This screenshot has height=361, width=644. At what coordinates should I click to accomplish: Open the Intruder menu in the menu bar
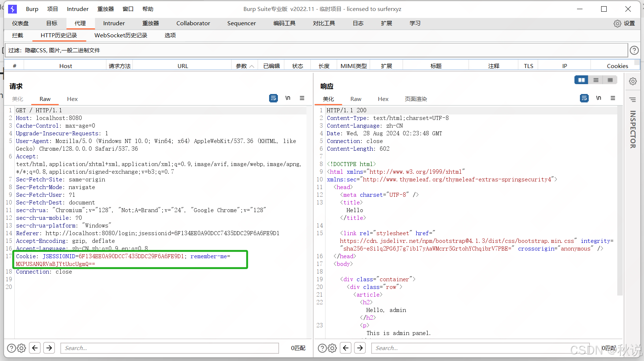coord(78,9)
